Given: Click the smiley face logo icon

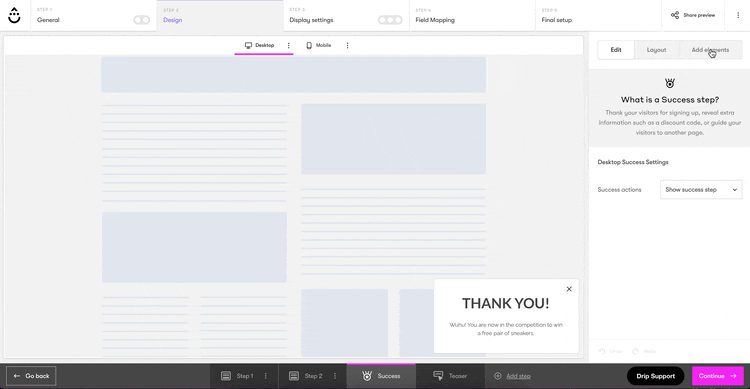Looking at the screenshot, I should click(x=14, y=15).
